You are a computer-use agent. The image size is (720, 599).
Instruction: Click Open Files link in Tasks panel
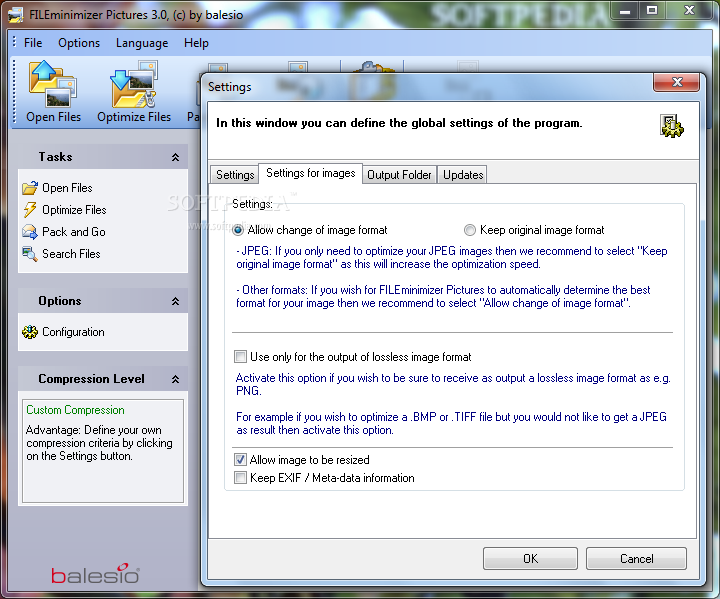click(68, 188)
